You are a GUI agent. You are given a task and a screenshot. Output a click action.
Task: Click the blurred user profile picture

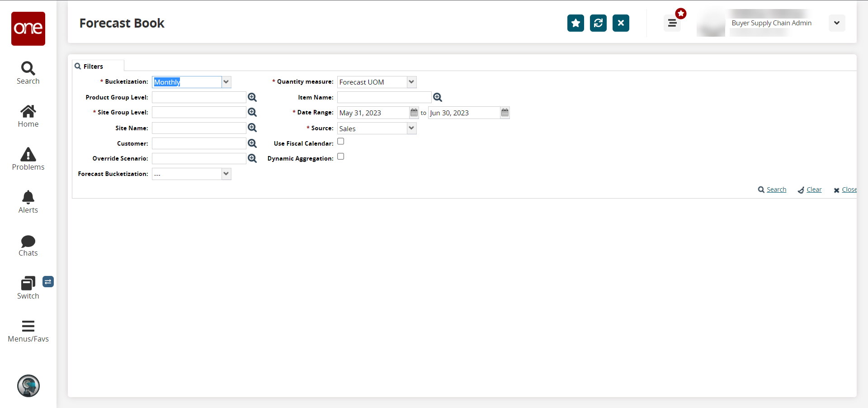[x=711, y=24]
